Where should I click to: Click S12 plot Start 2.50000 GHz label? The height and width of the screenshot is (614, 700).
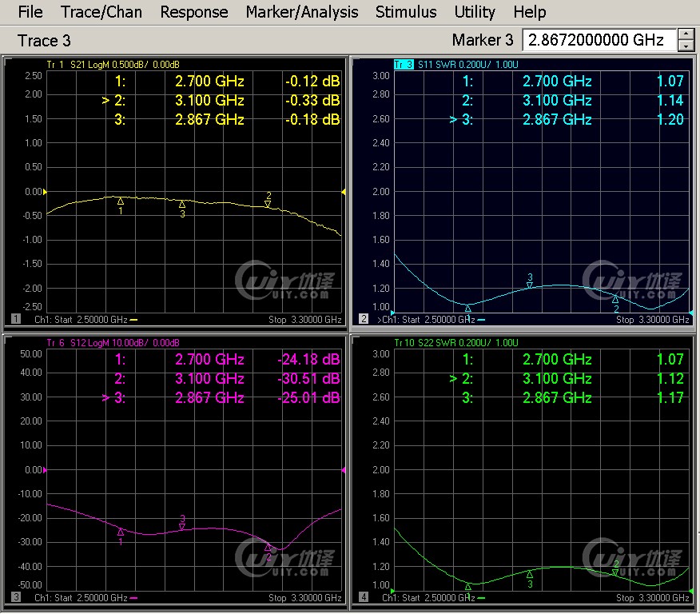click(91, 597)
